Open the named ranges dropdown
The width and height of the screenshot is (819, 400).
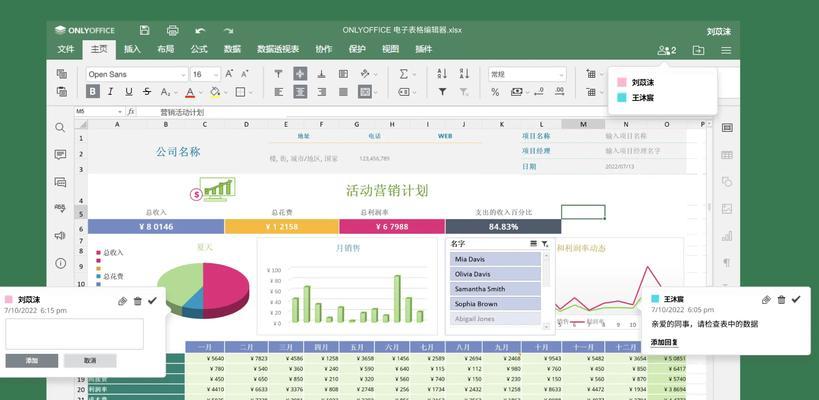[407, 92]
